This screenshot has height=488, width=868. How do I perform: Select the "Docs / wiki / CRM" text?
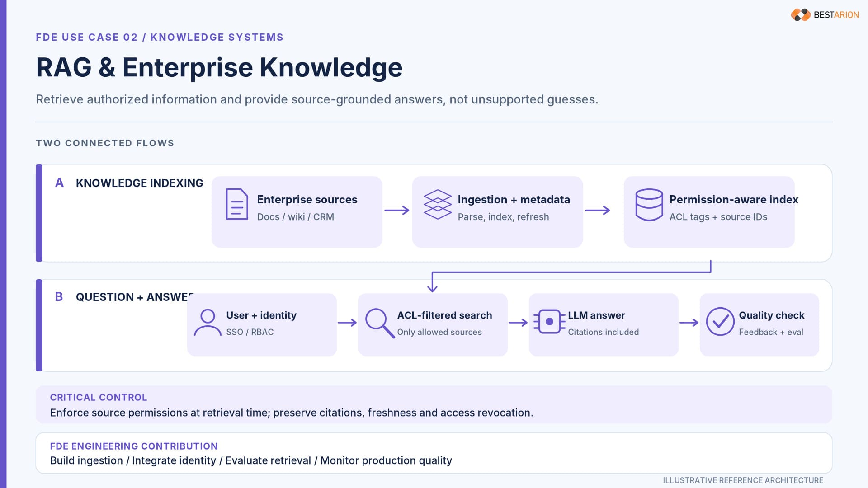[x=295, y=217]
